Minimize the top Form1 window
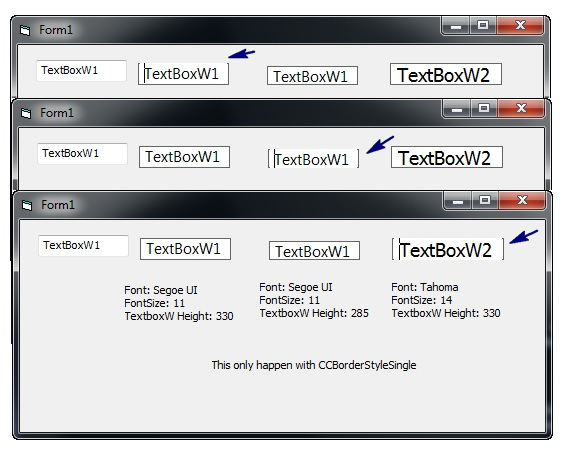The width and height of the screenshot is (564, 458). (x=456, y=26)
